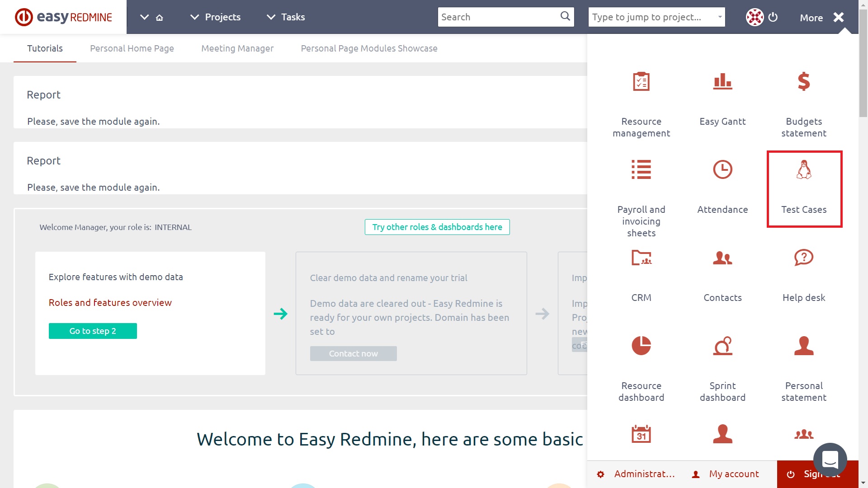This screenshot has width=868, height=488.
Task: Click the More menu label
Action: coord(811,18)
